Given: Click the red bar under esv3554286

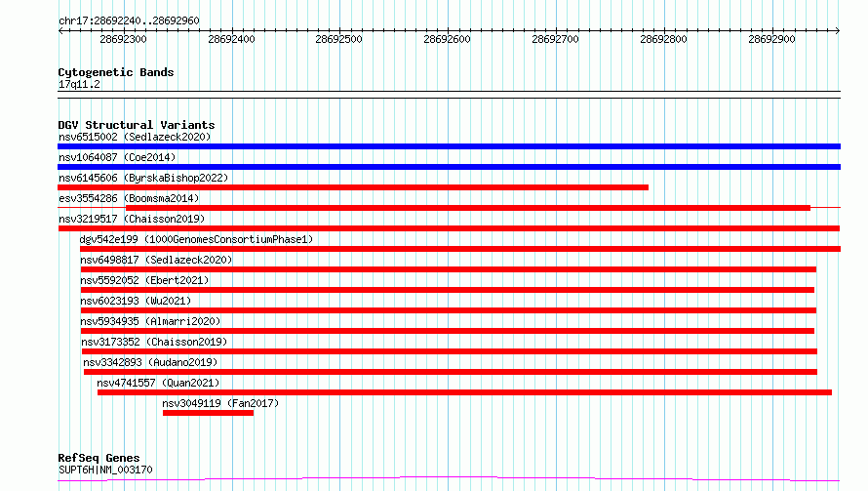Looking at the screenshot, I should click(468, 208).
